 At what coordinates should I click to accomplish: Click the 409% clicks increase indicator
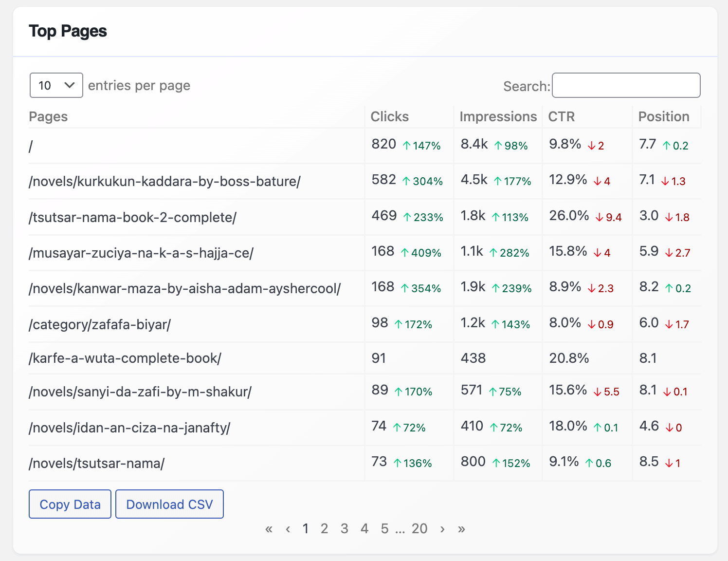pyautogui.click(x=421, y=253)
